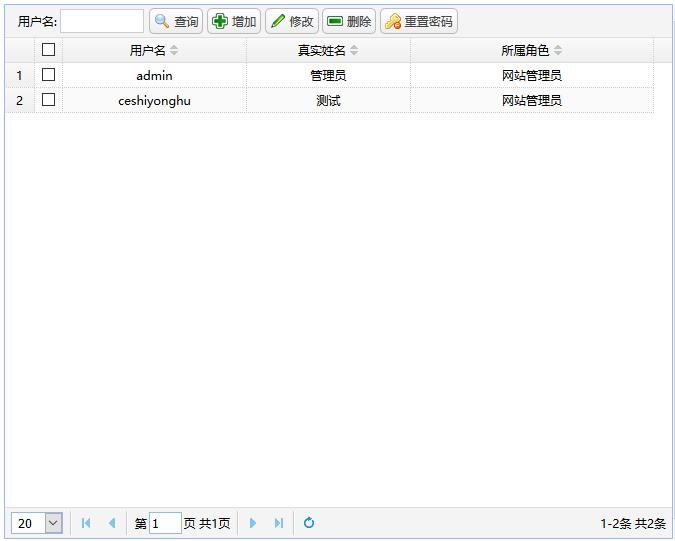The width and height of the screenshot is (675, 541).
Task: Click the 重置密码 reset password button
Action: (x=419, y=21)
